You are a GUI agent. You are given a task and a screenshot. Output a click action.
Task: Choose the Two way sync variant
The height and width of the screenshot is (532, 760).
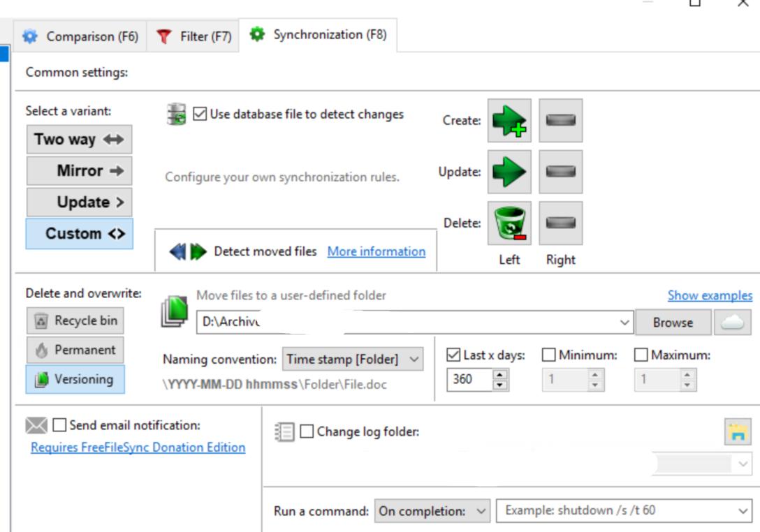[79, 140]
